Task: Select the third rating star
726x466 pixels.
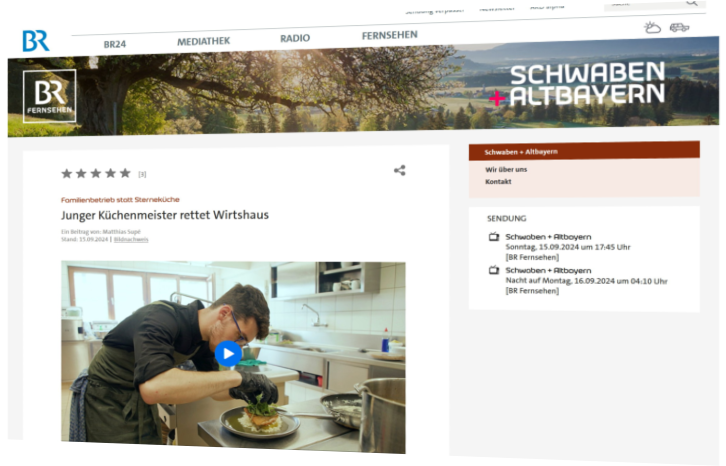Action: pyautogui.click(x=96, y=173)
